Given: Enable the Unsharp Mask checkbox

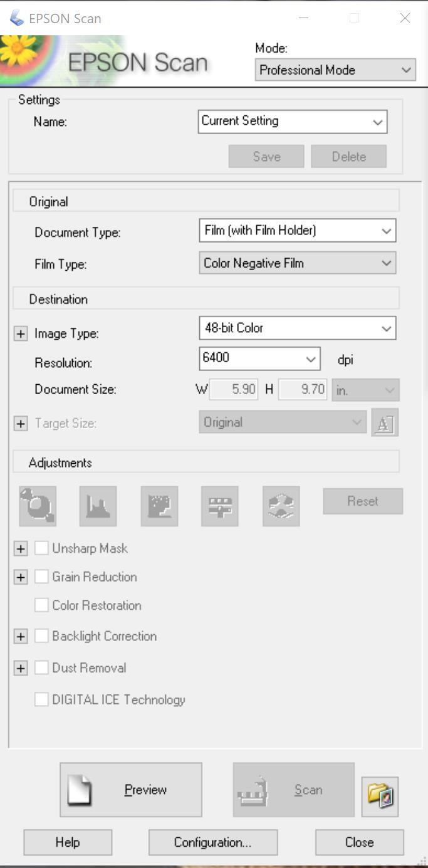Looking at the screenshot, I should pos(41,548).
